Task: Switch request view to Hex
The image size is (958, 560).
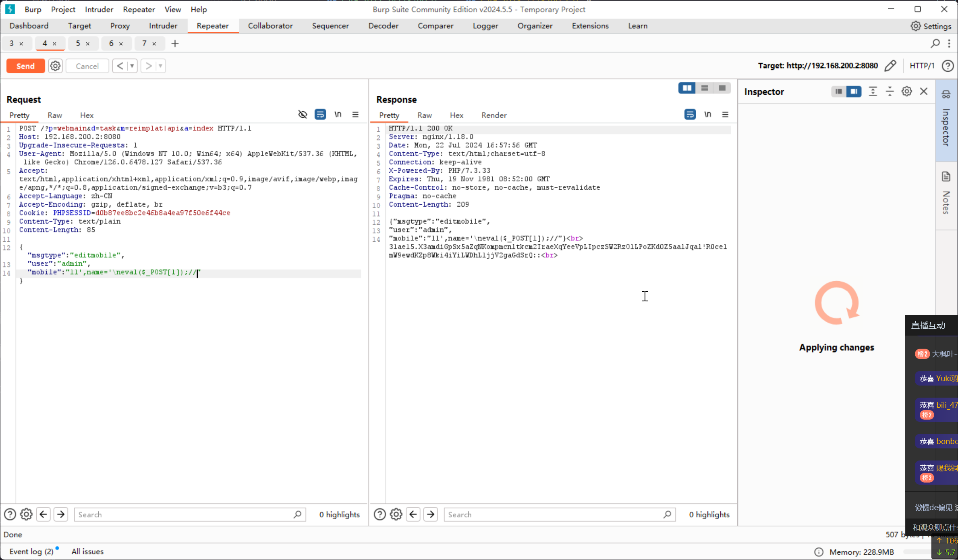Action: [x=87, y=115]
